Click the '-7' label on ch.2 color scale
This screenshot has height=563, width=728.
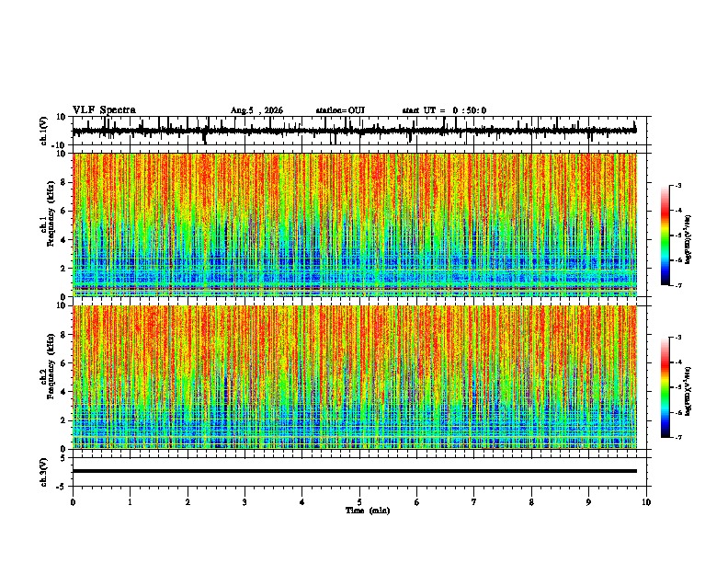point(677,437)
